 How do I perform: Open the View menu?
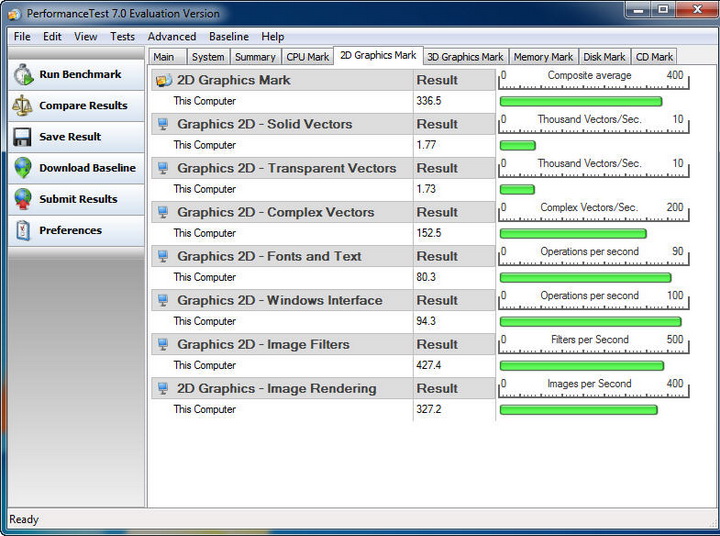[x=85, y=36]
